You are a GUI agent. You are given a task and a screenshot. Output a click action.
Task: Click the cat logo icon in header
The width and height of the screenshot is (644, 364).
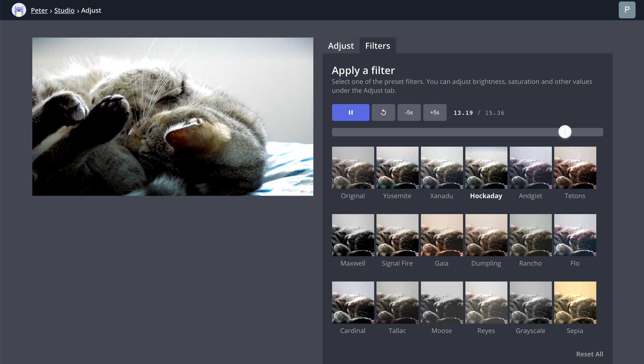19,10
